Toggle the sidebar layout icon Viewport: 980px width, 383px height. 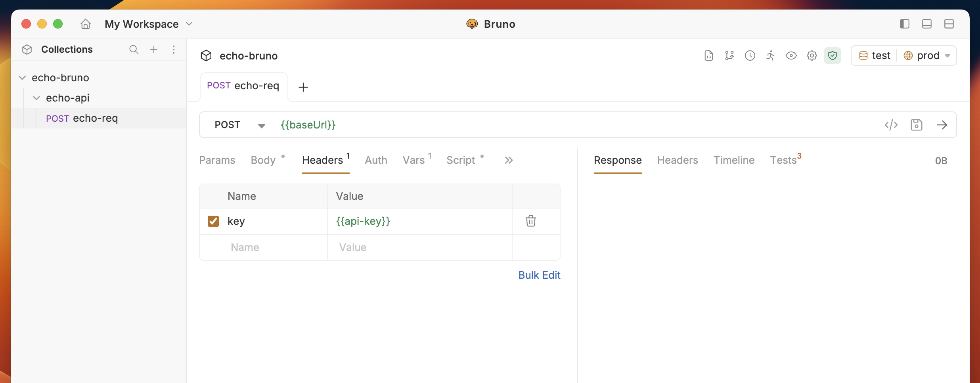pyautogui.click(x=905, y=24)
